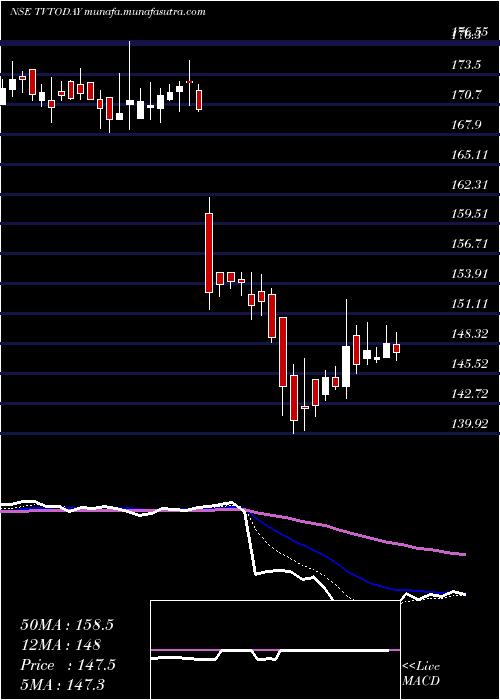Viewport: 500px width, 700px height.
Task: Click the 142.72 price level label
Action: [x=469, y=394]
